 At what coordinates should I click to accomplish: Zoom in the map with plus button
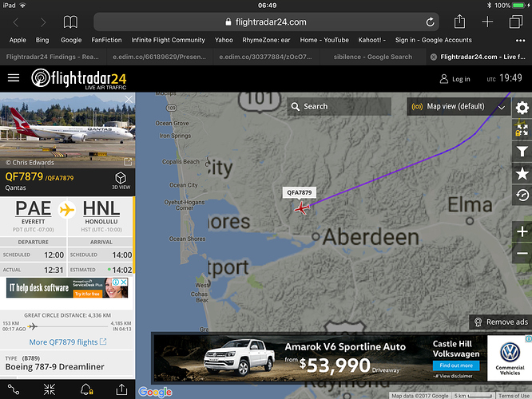(x=522, y=232)
